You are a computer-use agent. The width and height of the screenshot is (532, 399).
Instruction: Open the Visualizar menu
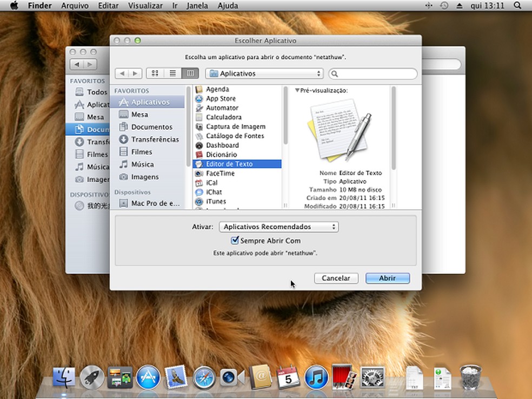145,5
